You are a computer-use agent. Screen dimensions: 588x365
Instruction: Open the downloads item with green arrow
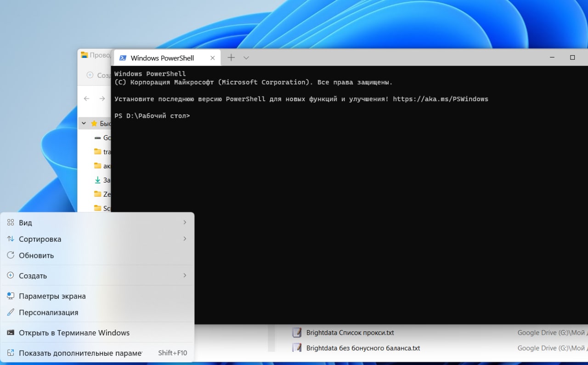coord(102,180)
